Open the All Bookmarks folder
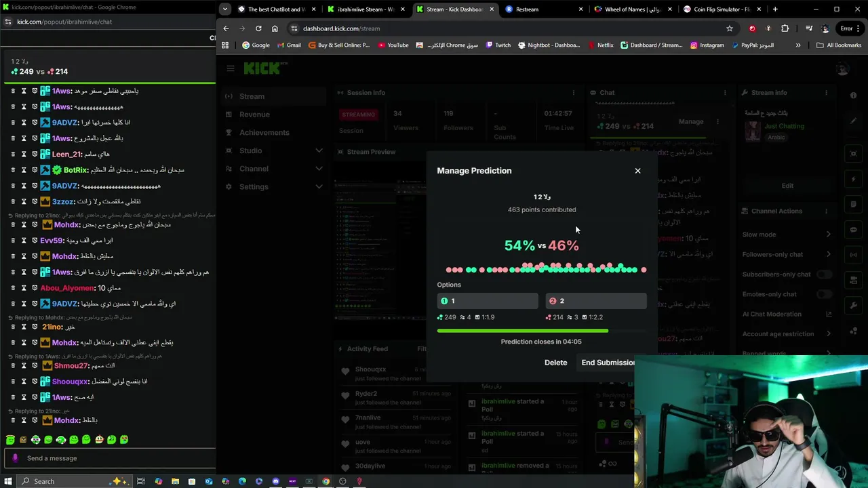 tap(839, 45)
